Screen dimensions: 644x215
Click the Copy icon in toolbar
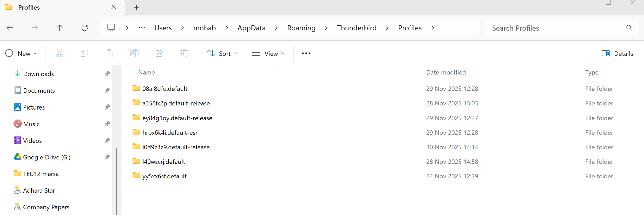point(84,53)
